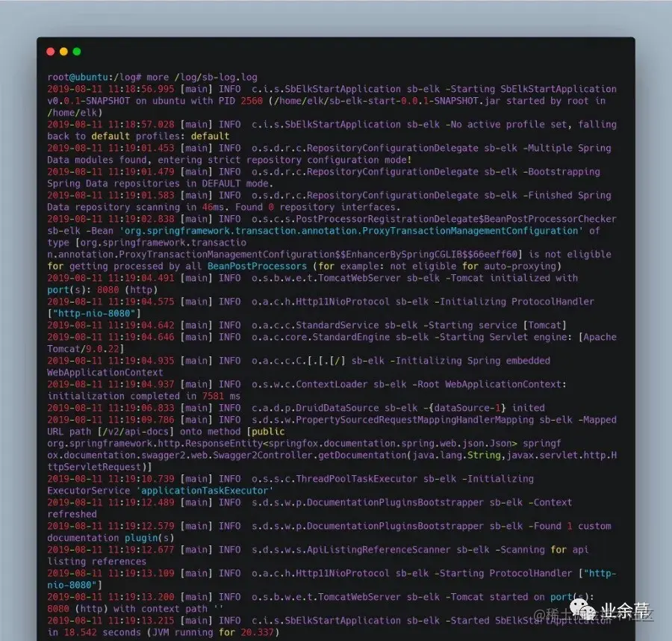Click the text 'default profiles: default'

coord(161,137)
